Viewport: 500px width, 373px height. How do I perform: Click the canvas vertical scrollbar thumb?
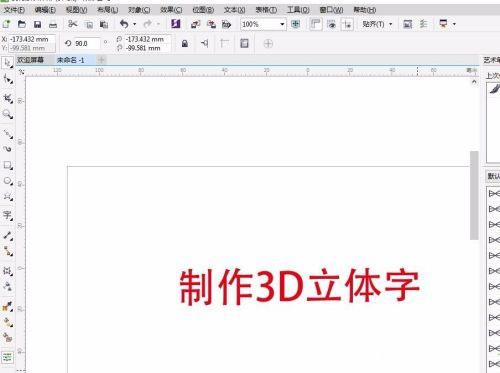click(x=474, y=195)
